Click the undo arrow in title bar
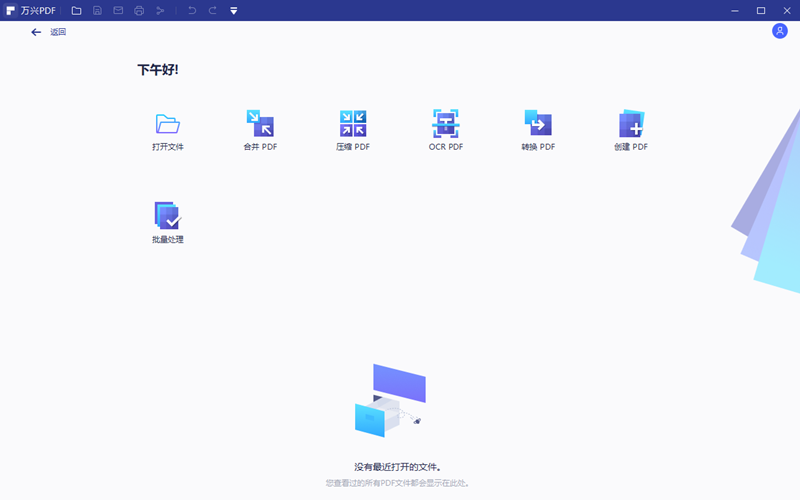Viewport: 800px width, 500px height. coord(192,10)
